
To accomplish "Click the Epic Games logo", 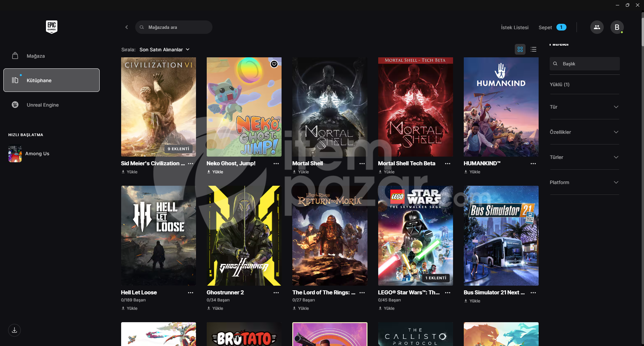I will pyautogui.click(x=52, y=27).
